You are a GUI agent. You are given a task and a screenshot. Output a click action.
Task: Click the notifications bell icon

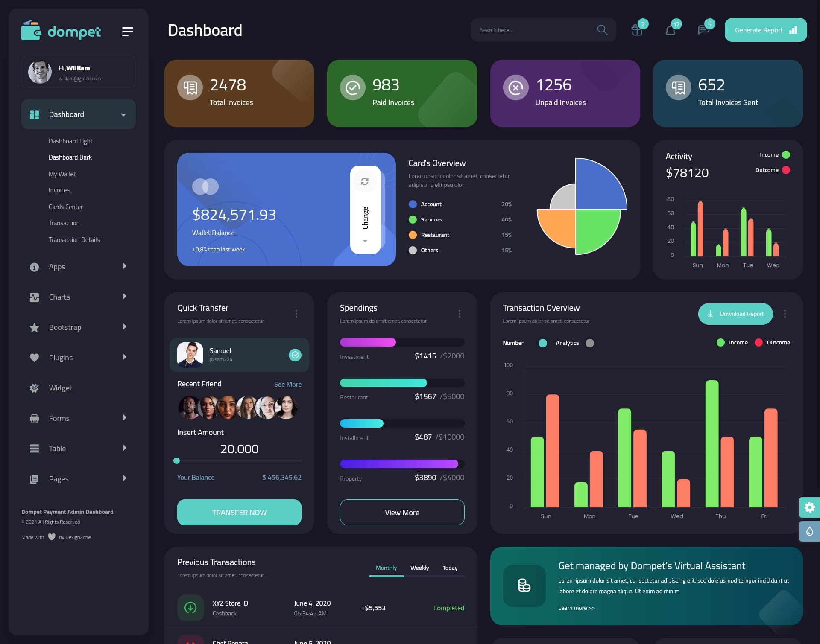669,30
